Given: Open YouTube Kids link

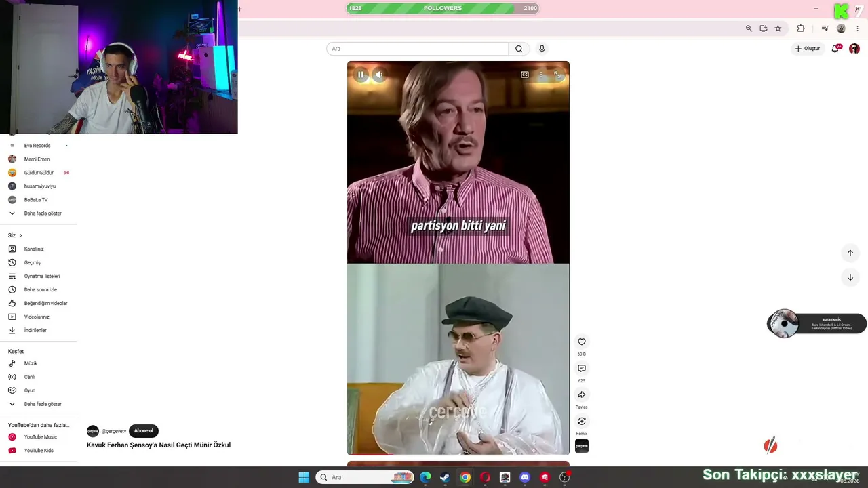Looking at the screenshot, I should (x=39, y=451).
